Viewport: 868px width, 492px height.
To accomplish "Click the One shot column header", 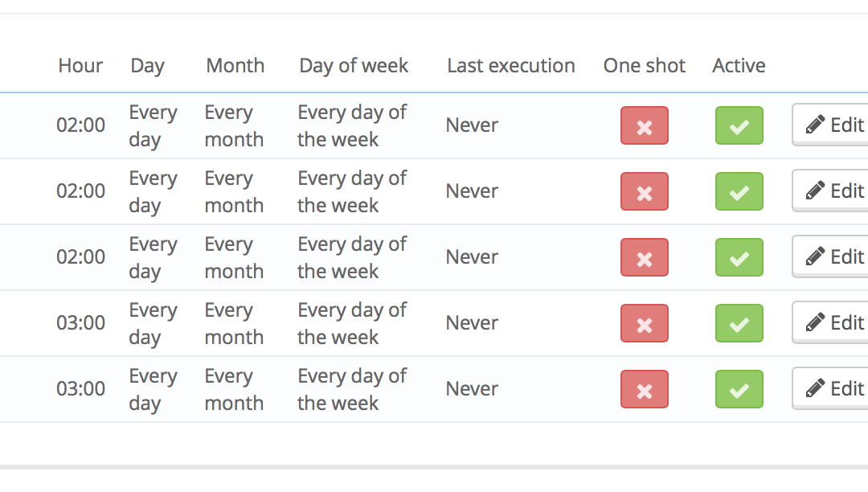I will click(644, 66).
